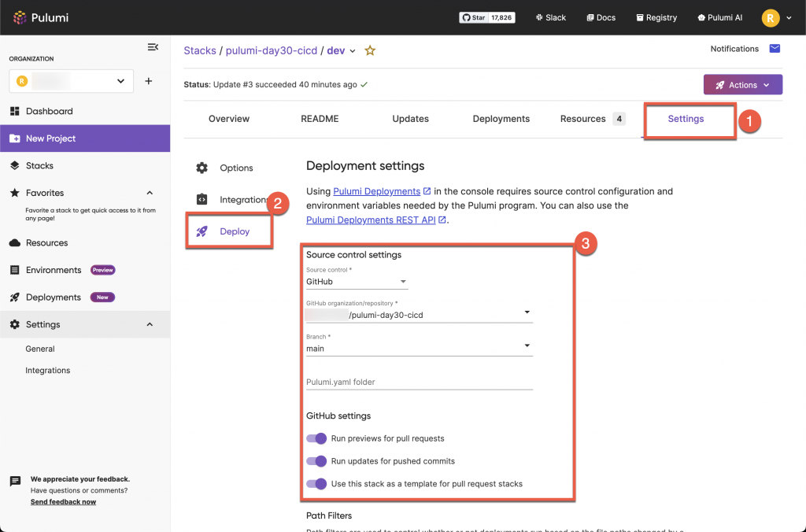Switch to the Updates tab
The height and width of the screenshot is (532, 806).
pos(410,119)
